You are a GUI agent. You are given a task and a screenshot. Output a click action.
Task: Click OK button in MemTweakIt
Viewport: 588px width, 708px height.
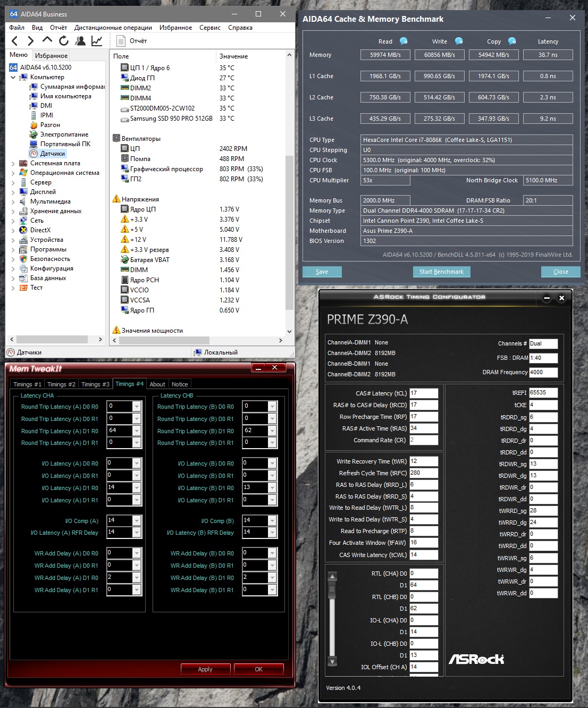[x=259, y=669]
